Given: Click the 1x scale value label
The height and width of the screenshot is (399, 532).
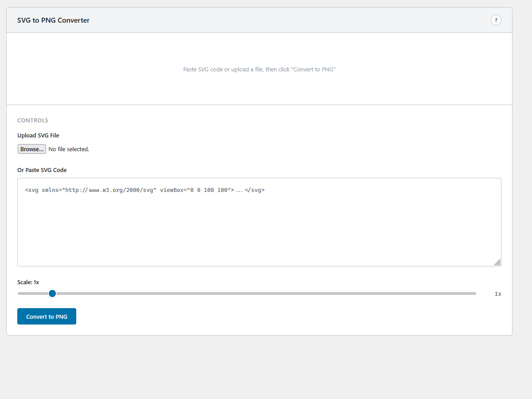Looking at the screenshot, I should [498, 293].
